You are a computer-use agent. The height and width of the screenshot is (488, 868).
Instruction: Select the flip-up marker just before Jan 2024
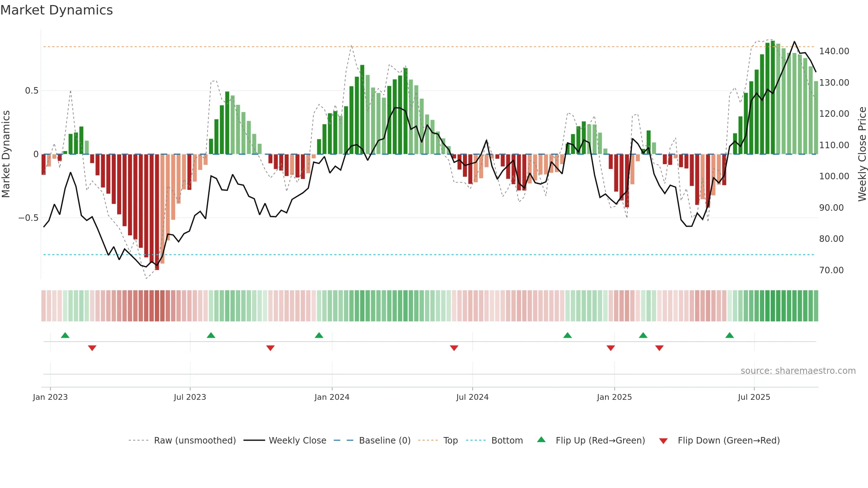coord(319,335)
